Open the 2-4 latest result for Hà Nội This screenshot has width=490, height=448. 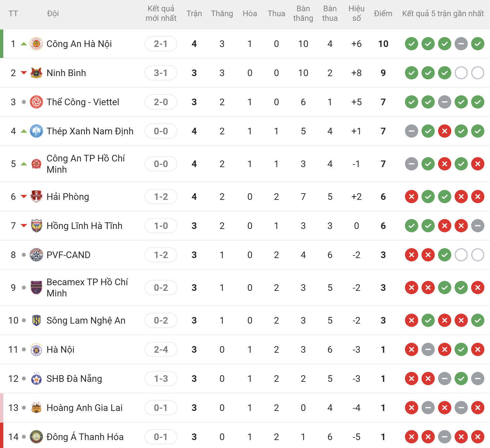[x=161, y=349]
